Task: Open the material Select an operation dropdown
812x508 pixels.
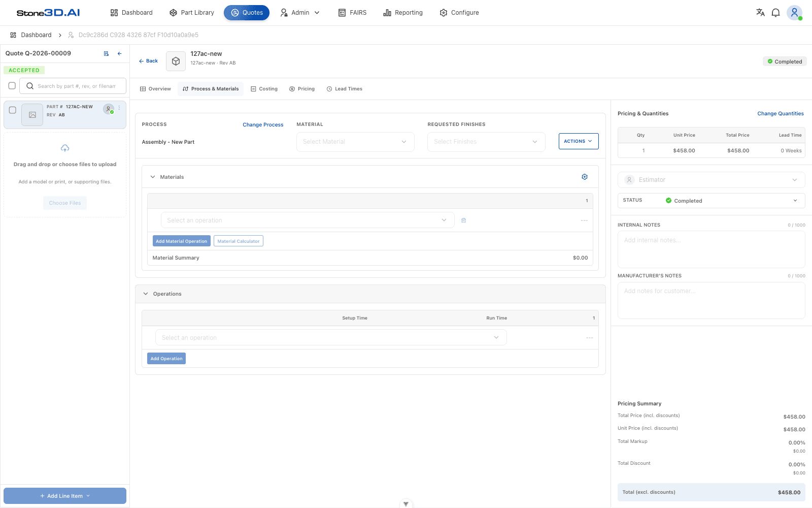Action: click(308, 220)
